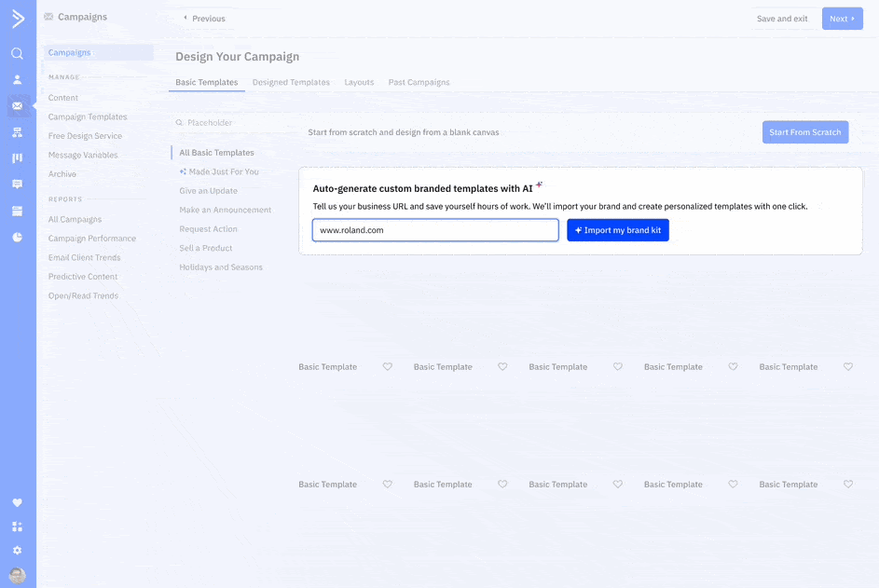The image size is (879, 588).
Task: Click the Start From Scratch button
Action: click(805, 131)
